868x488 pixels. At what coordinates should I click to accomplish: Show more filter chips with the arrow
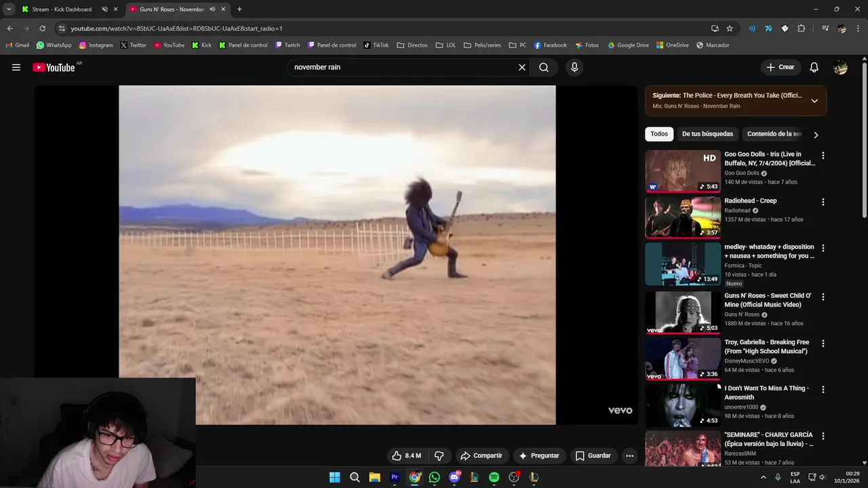[816, 135]
